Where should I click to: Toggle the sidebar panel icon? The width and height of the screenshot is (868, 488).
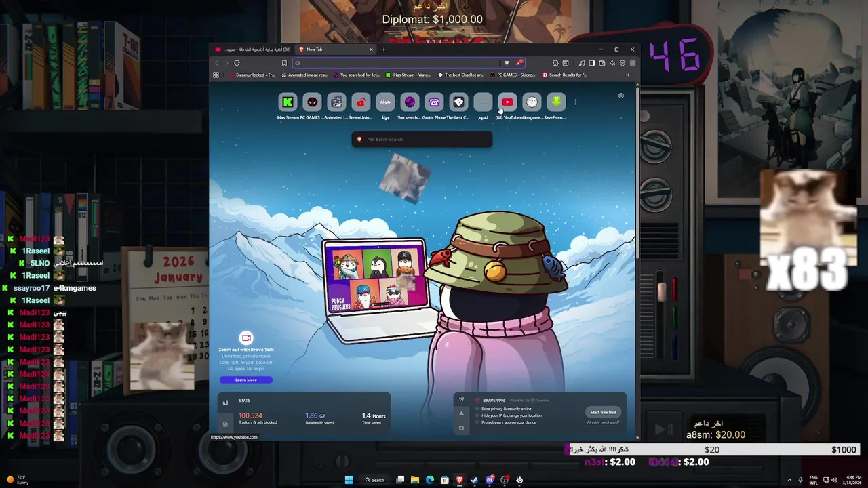click(x=592, y=63)
